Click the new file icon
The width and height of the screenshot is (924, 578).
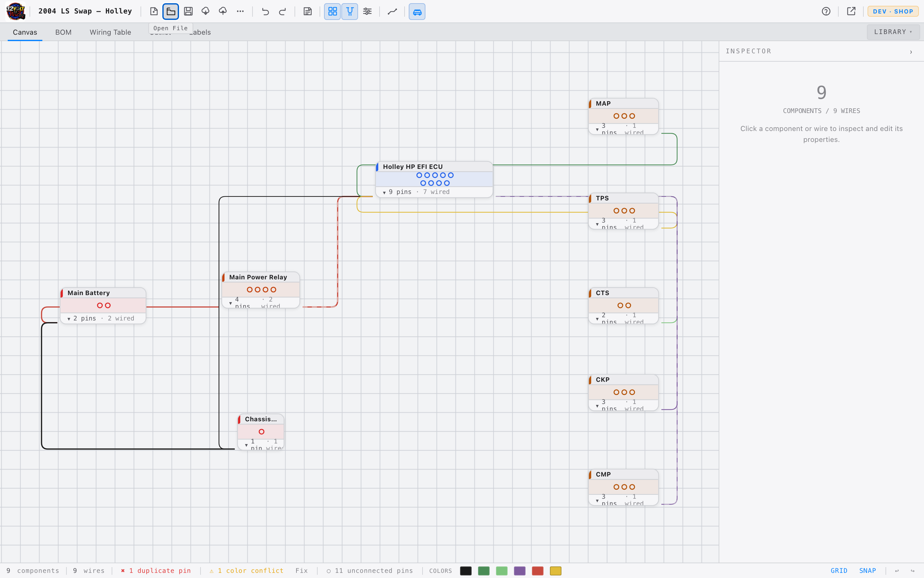[153, 12]
